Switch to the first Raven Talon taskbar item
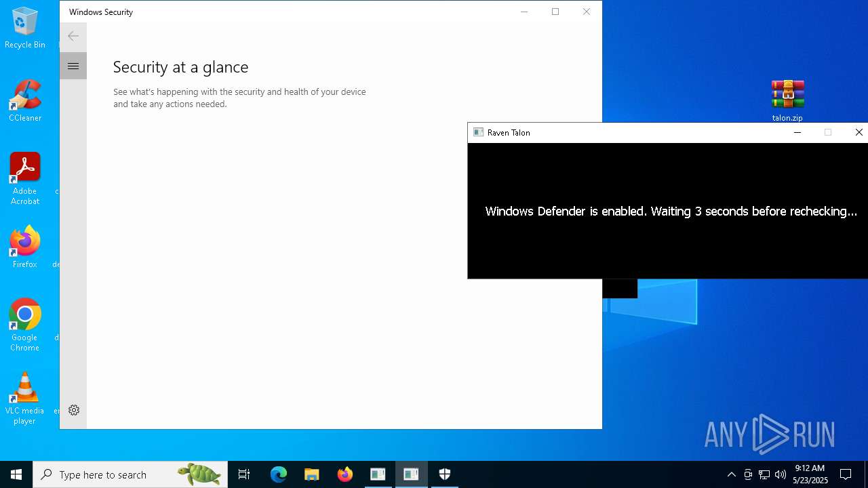 click(378, 474)
